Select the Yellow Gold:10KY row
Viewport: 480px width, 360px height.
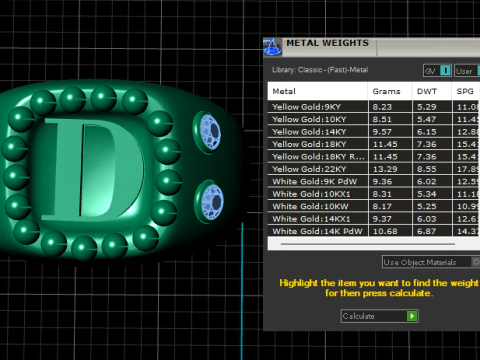coord(374,119)
